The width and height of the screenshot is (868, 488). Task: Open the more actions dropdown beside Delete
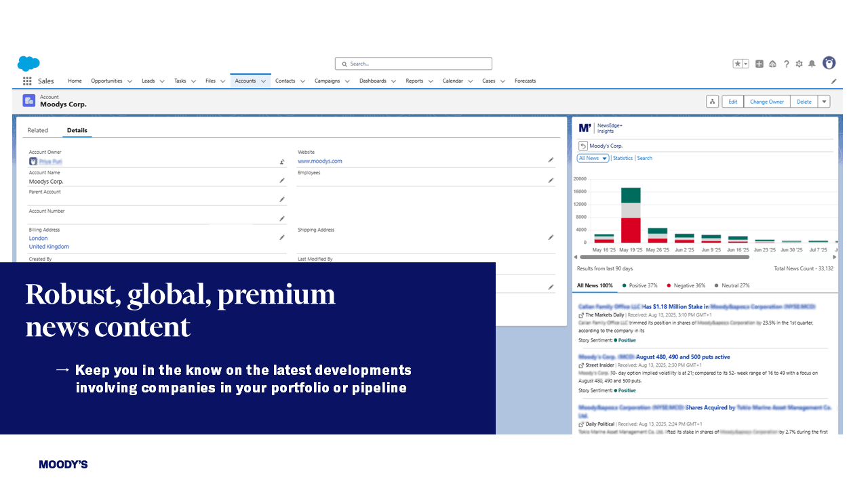pos(824,102)
